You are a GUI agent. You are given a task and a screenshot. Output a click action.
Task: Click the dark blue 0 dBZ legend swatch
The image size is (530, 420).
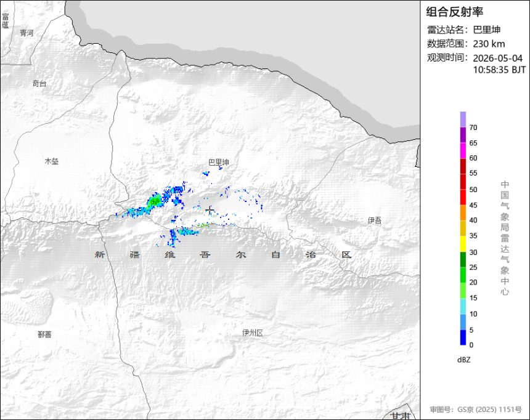pos(463,337)
